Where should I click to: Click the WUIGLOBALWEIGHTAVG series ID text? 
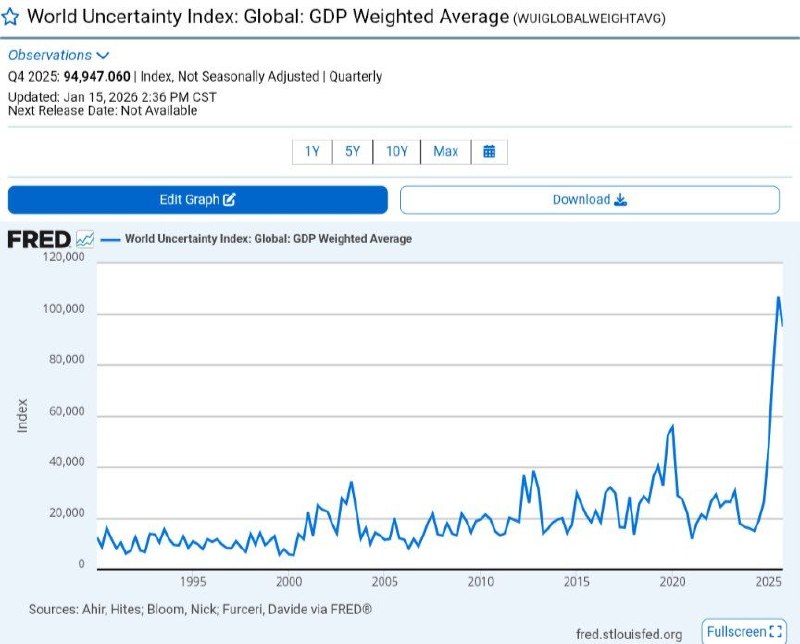(x=590, y=18)
